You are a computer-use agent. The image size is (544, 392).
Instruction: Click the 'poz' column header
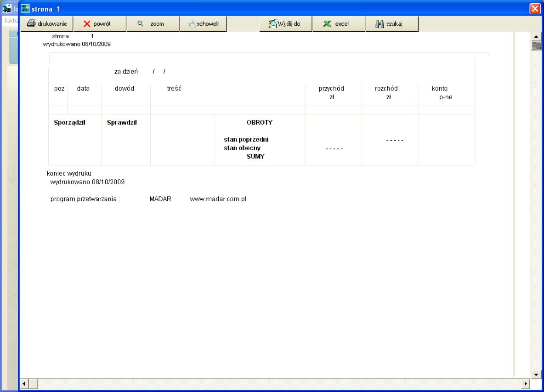tap(59, 88)
